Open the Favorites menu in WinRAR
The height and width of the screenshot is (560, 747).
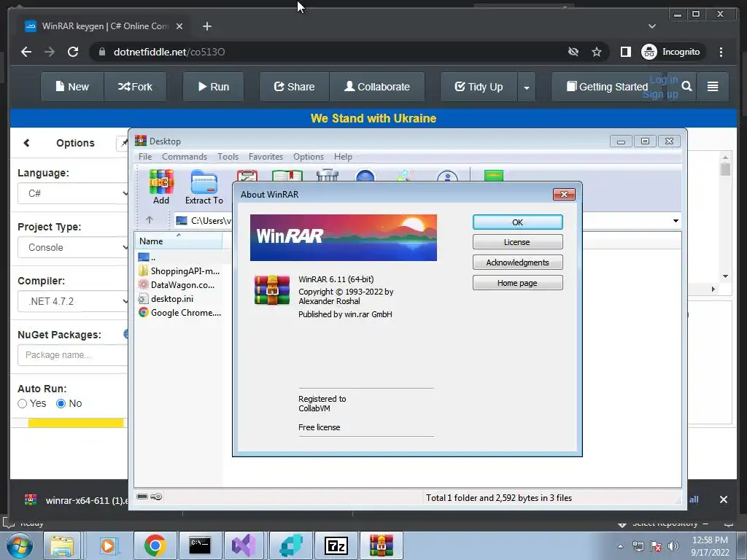click(x=266, y=157)
